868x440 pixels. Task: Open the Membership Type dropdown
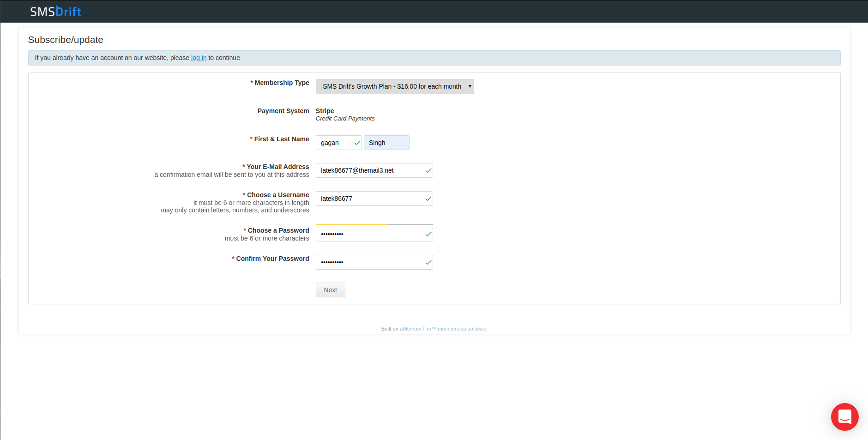(x=395, y=86)
